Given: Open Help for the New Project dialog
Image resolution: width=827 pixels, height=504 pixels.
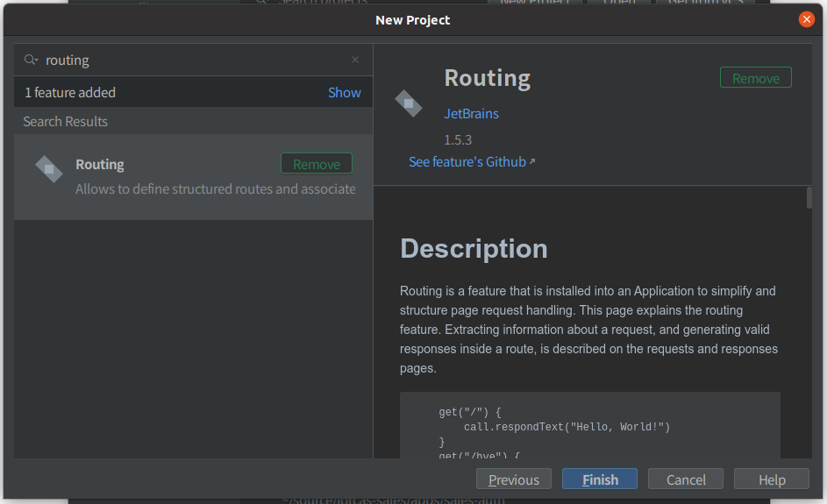Looking at the screenshot, I should point(772,479).
